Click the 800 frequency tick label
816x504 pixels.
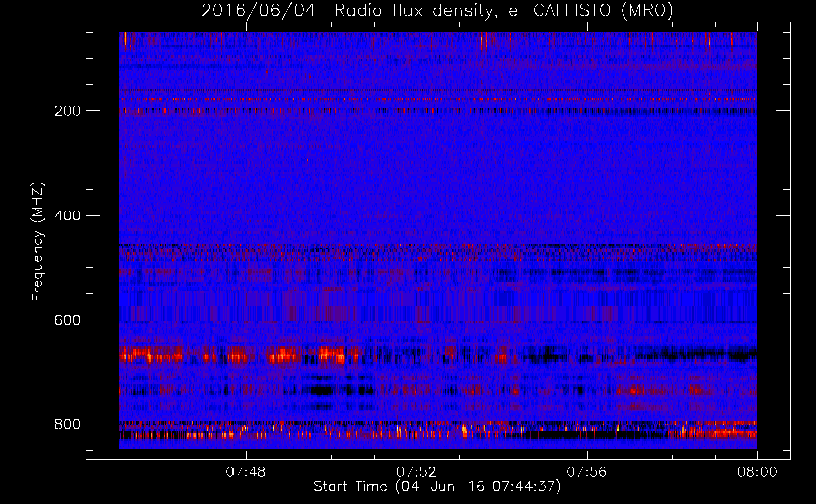pos(67,424)
